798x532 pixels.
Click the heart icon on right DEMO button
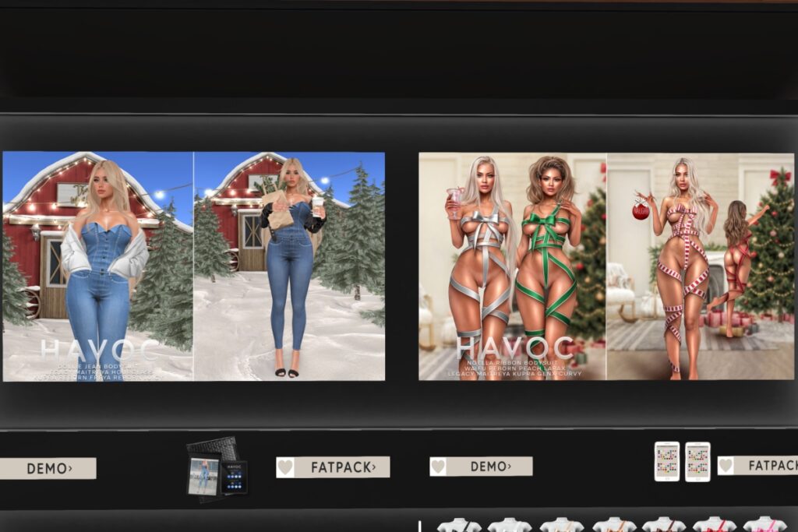click(x=440, y=466)
